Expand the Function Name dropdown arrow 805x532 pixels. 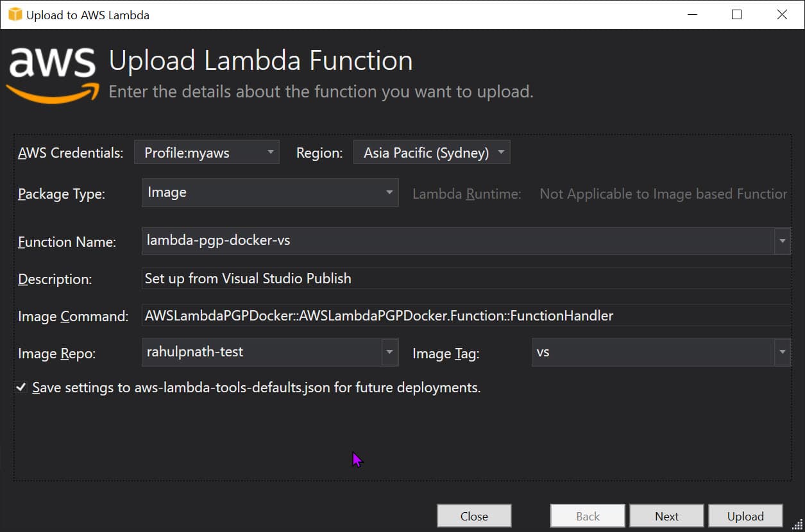tap(782, 241)
